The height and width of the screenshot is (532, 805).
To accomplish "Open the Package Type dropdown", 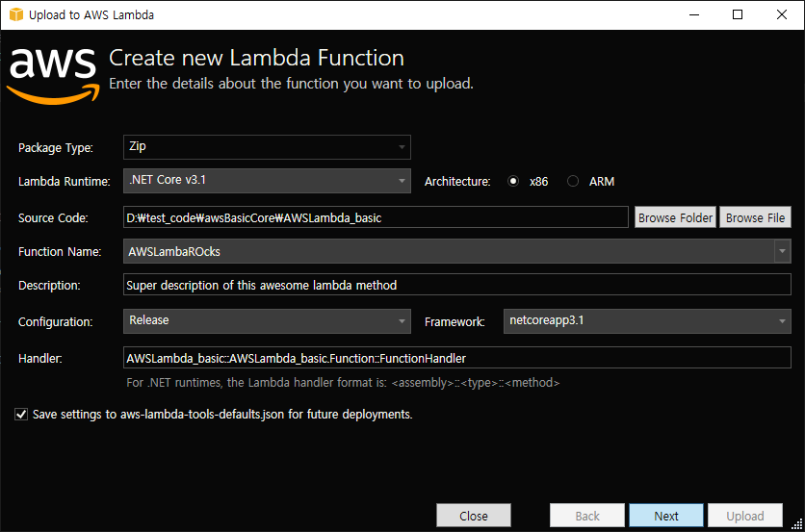I will coord(267,147).
